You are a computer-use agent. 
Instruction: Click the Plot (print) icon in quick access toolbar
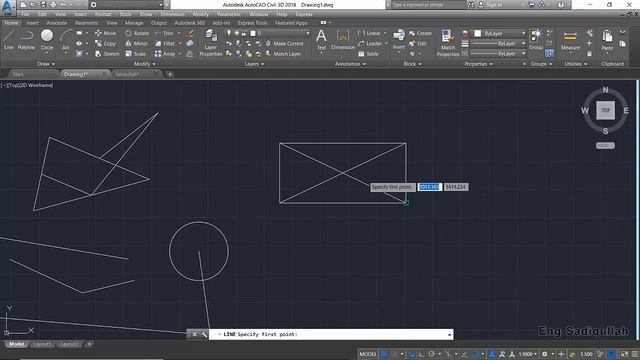53,5
